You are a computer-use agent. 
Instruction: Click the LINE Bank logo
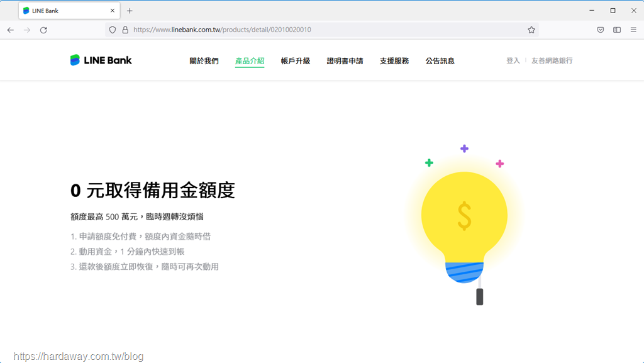pos(101,60)
